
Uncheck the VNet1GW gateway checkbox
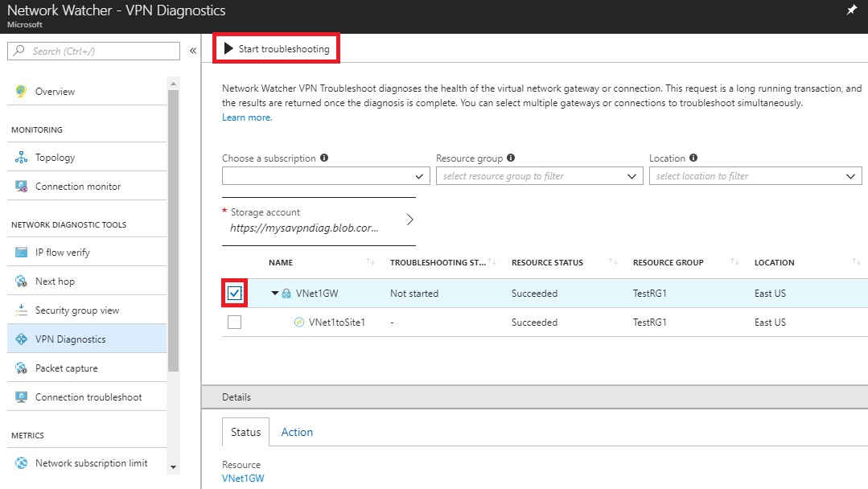(234, 294)
